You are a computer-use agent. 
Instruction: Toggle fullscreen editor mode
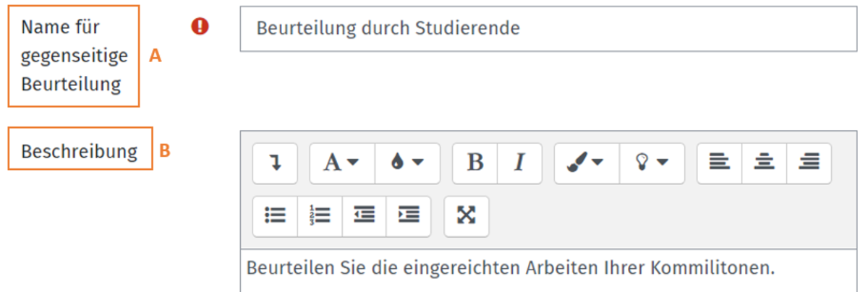pos(467,215)
